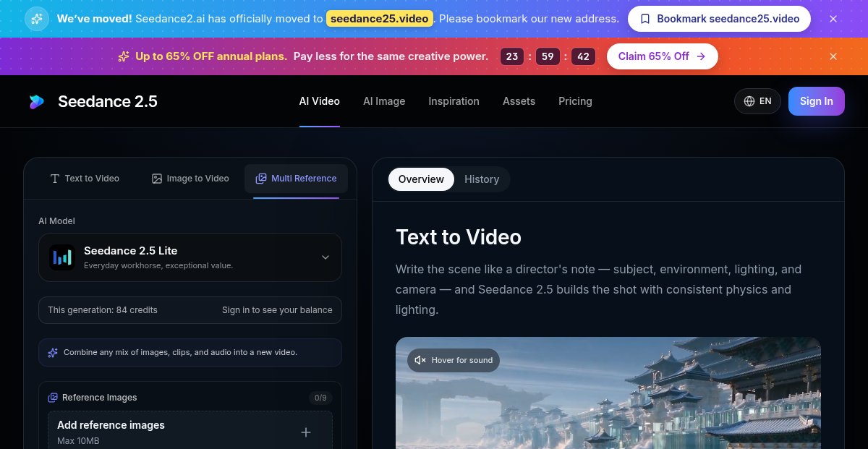Click Bookmark seedance25.video button
868x449 pixels.
tap(720, 19)
